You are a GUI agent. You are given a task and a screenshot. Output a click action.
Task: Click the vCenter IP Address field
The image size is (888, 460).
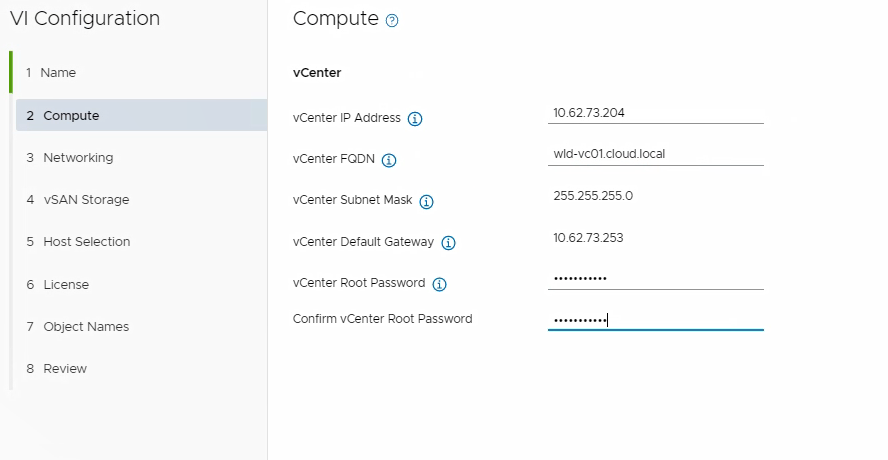coord(655,113)
